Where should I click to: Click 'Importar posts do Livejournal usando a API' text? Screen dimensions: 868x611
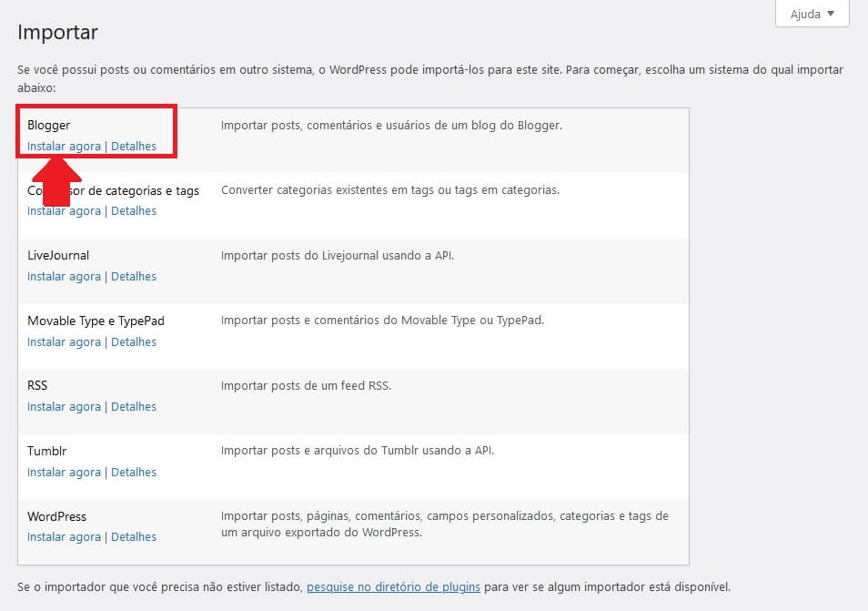338,255
